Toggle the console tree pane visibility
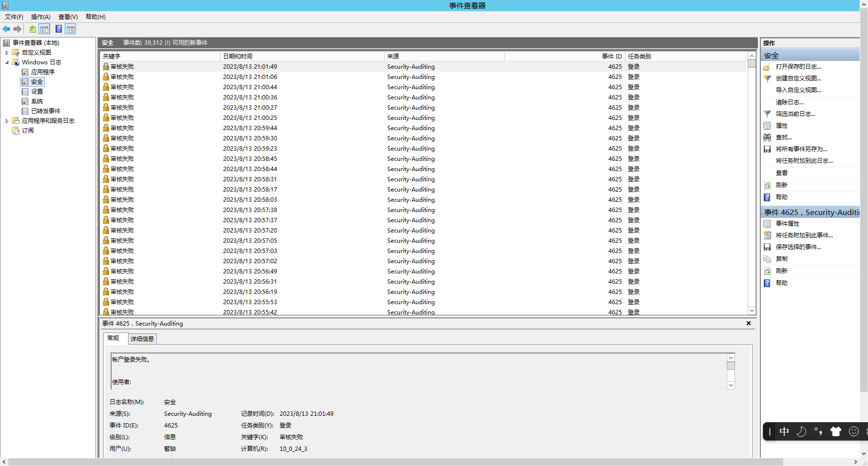The width and height of the screenshot is (868, 466). click(44, 29)
